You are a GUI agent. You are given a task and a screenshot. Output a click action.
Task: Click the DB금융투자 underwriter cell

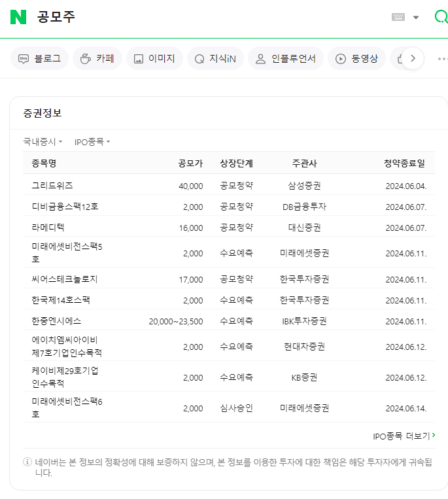[x=305, y=207]
